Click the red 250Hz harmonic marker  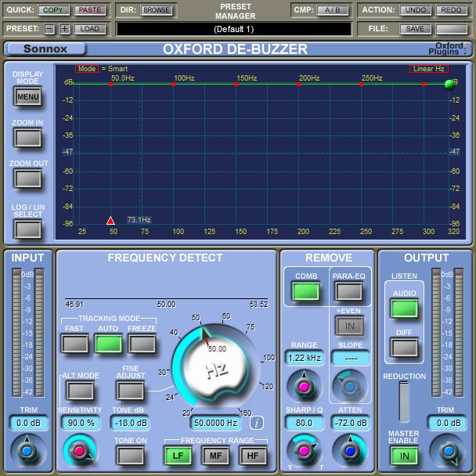click(361, 84)
